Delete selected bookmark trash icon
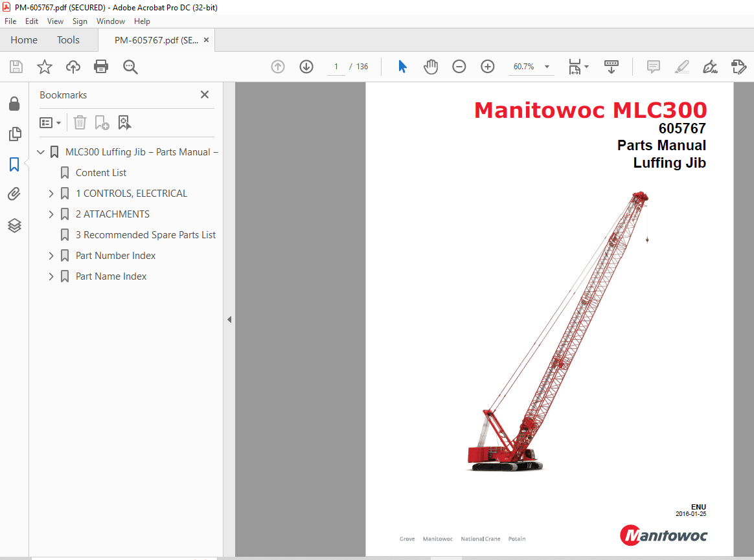Viewport: 754px width, 560px height. pyautogui.click(x=80, y=122)
